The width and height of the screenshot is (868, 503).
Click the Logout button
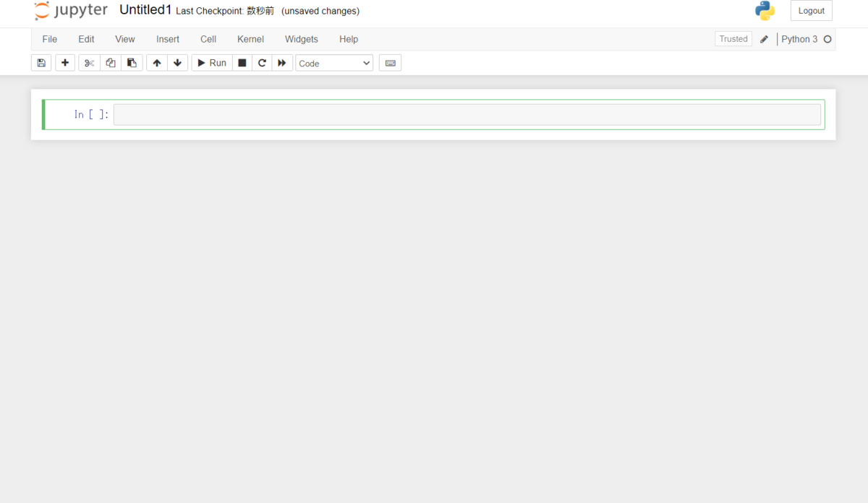[x=812, y=11]
